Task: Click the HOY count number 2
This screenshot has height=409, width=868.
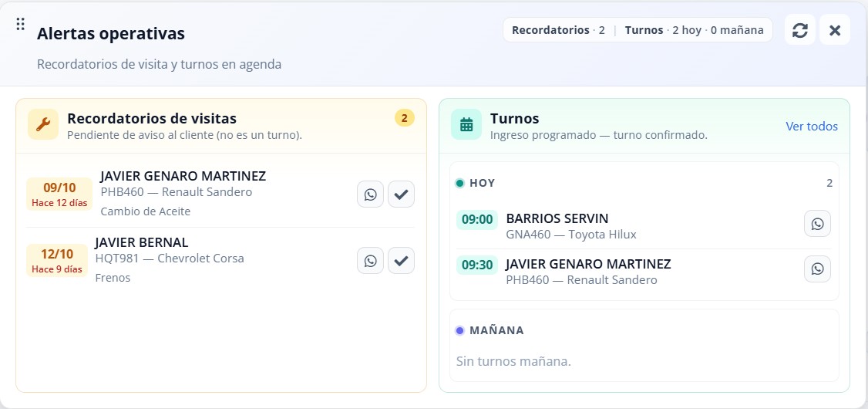Action: [829, 183]
